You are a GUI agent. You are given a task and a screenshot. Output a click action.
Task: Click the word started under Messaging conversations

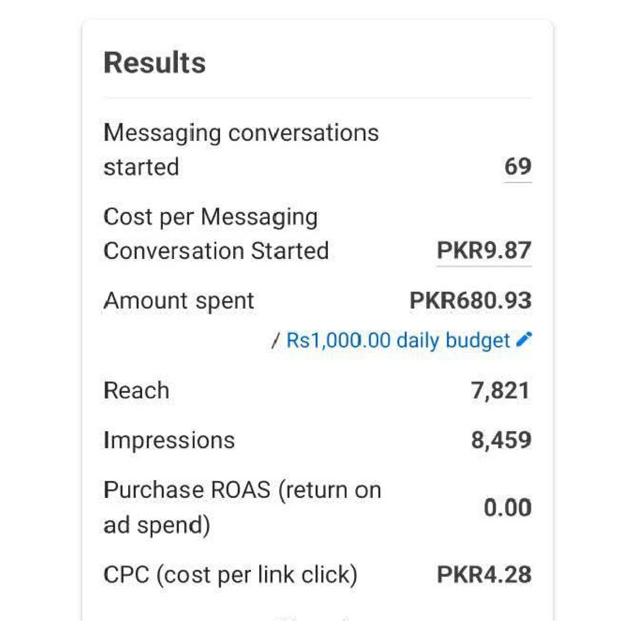click(141, 167)
